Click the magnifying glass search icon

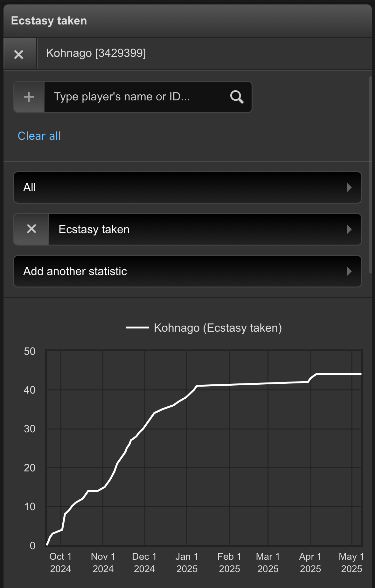(x=237, y=97)
